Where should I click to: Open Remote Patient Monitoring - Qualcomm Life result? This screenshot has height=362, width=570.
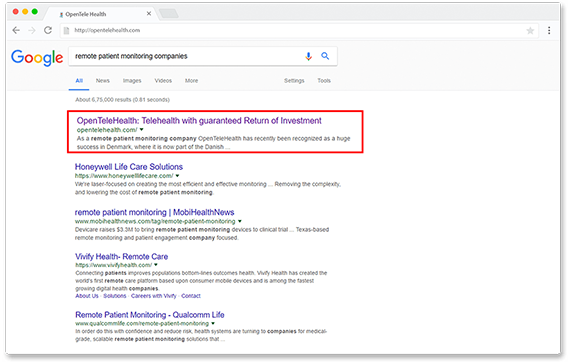[150, 315]
